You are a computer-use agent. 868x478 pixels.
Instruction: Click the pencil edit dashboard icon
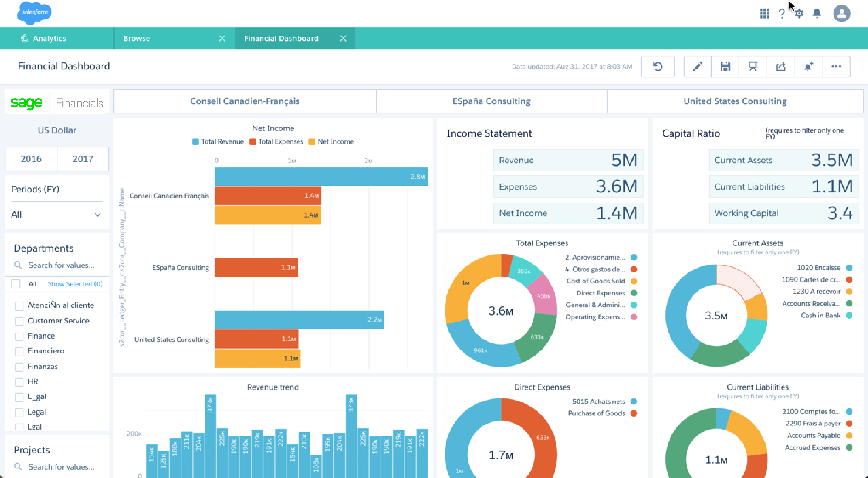click(697, 67)
